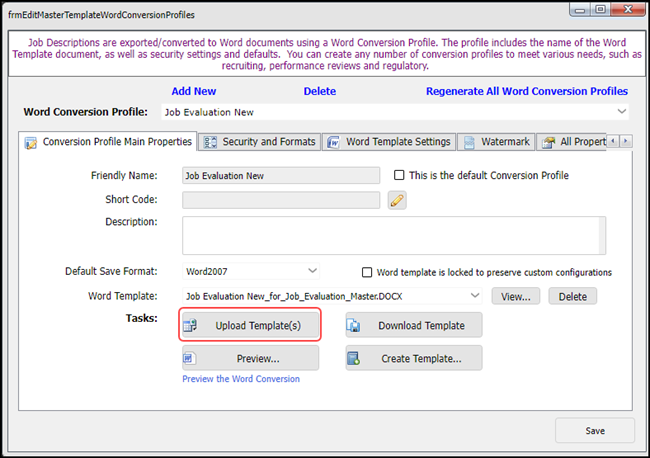Click the Delete button next to View...

click(x=572, y=296)
